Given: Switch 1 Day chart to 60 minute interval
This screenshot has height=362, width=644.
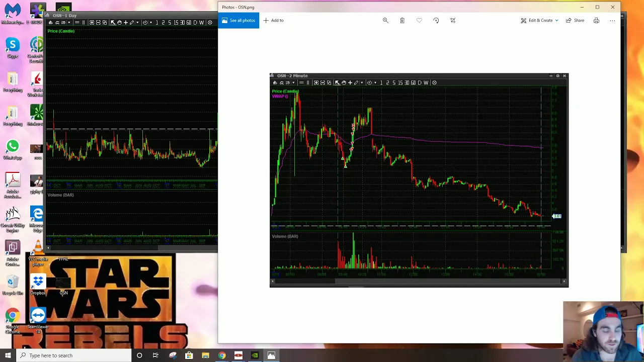Looking at the screenshot, I should coord(189,23).
